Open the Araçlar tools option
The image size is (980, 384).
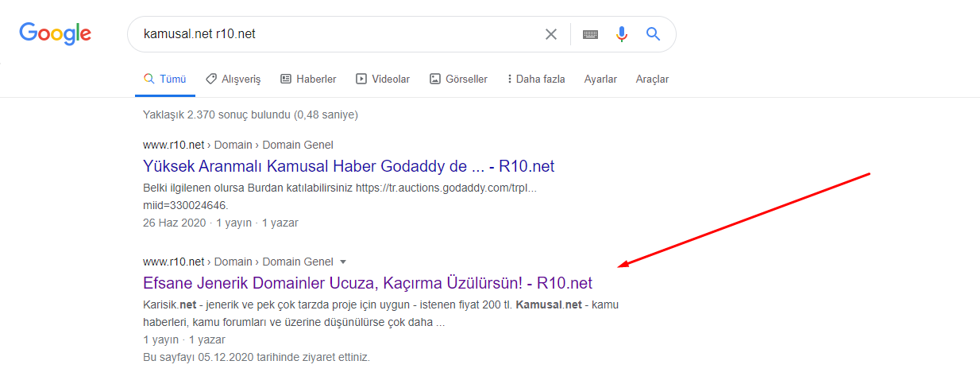click(652, 79)
